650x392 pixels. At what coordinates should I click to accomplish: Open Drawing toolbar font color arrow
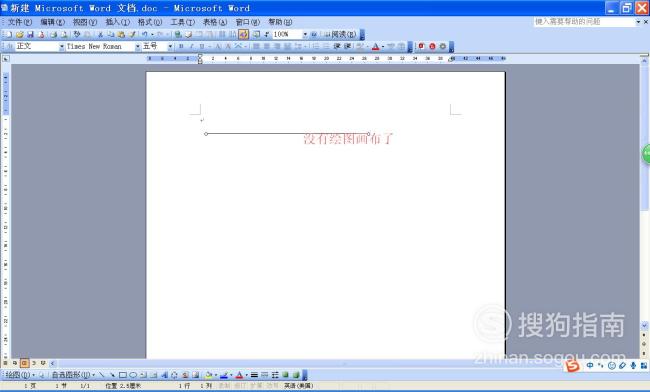246,375
